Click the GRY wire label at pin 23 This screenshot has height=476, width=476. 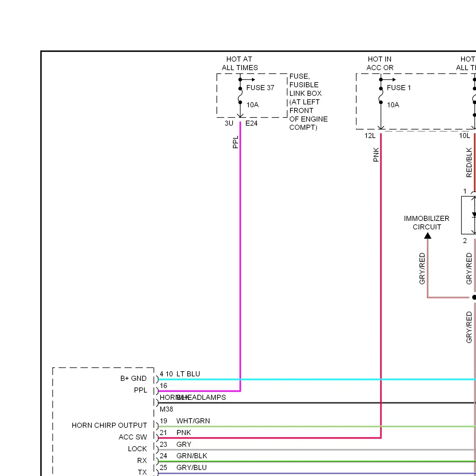[x=184, y=444]
